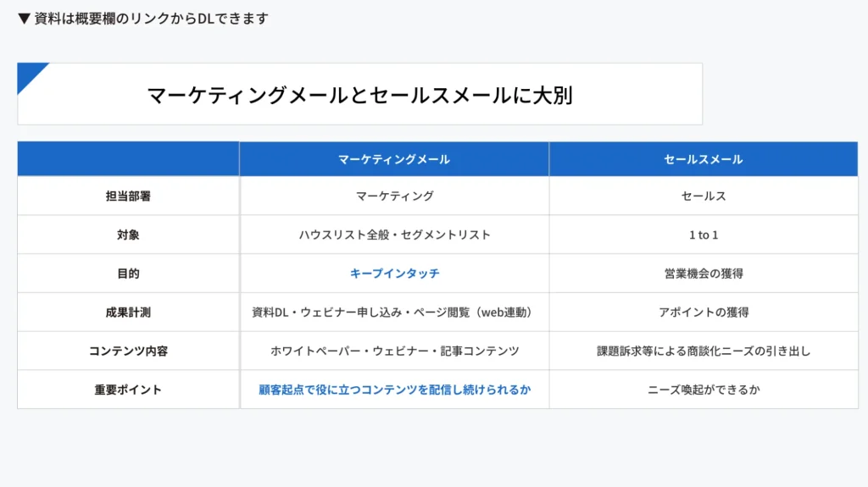Image resolution: width=868 pixels, height=487 pixels.
Task: Click the blue corner triangle on title box
Action: [29, 74]
